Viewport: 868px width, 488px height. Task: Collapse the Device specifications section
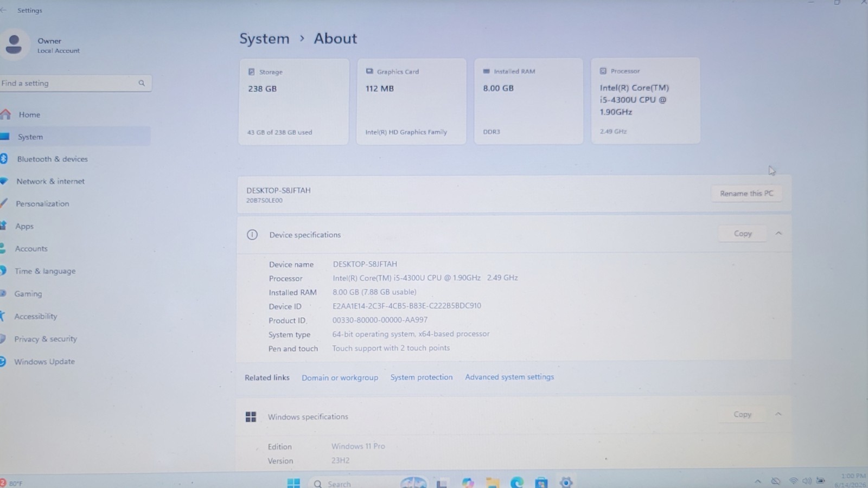click(x=778, y=233)
